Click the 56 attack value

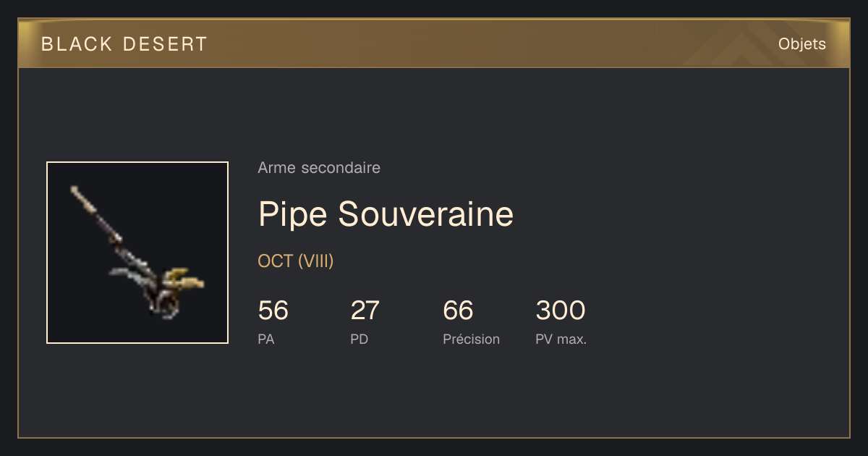pyautogui.click(x=273, y=311)
